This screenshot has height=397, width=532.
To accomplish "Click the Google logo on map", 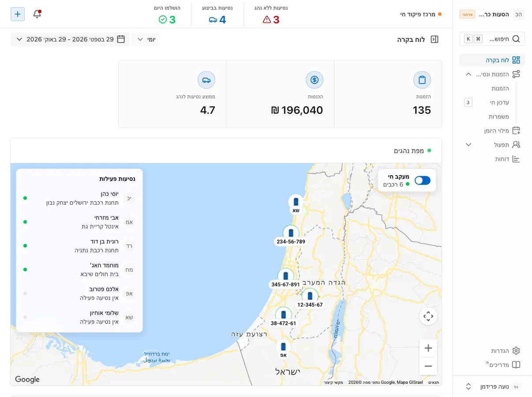I will click(x=27, y=379).
